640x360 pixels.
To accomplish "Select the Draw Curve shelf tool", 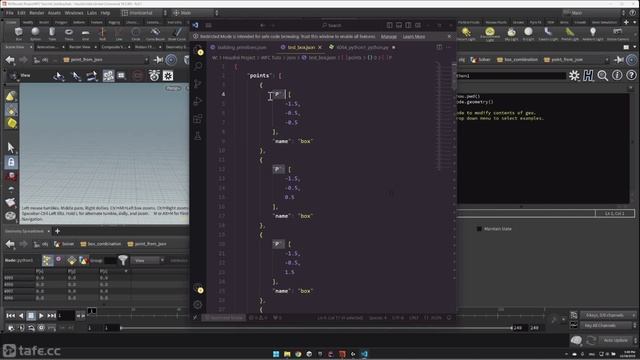I will [177, 33].
